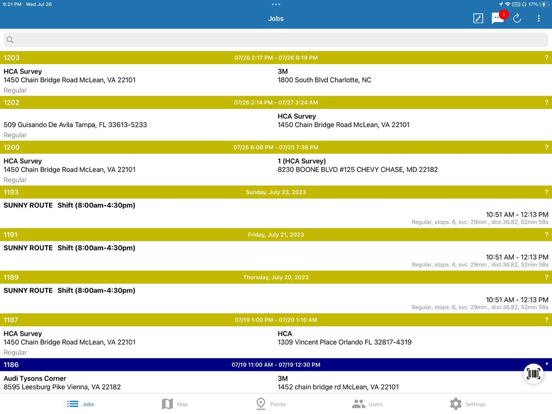Screen dimensions: 552x414
Task: Open job 1200 header
Action: pos(276,147)
